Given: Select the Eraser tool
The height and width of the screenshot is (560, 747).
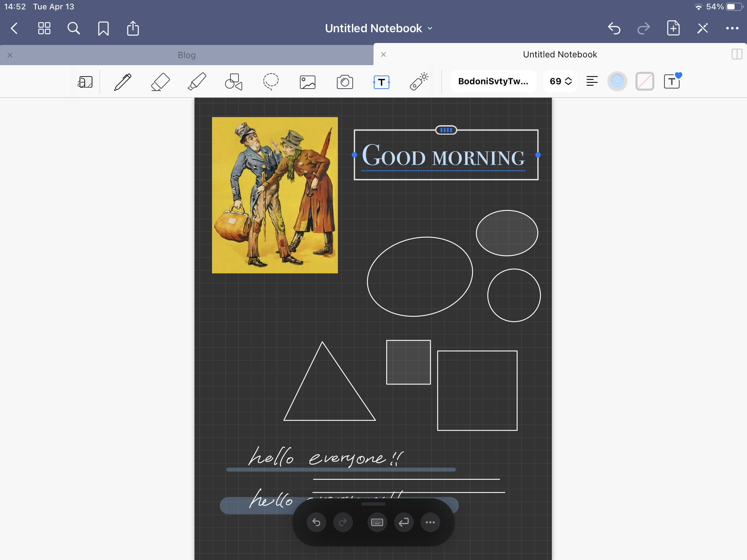Looking at the screenshot, I should (x=160, y=82).
